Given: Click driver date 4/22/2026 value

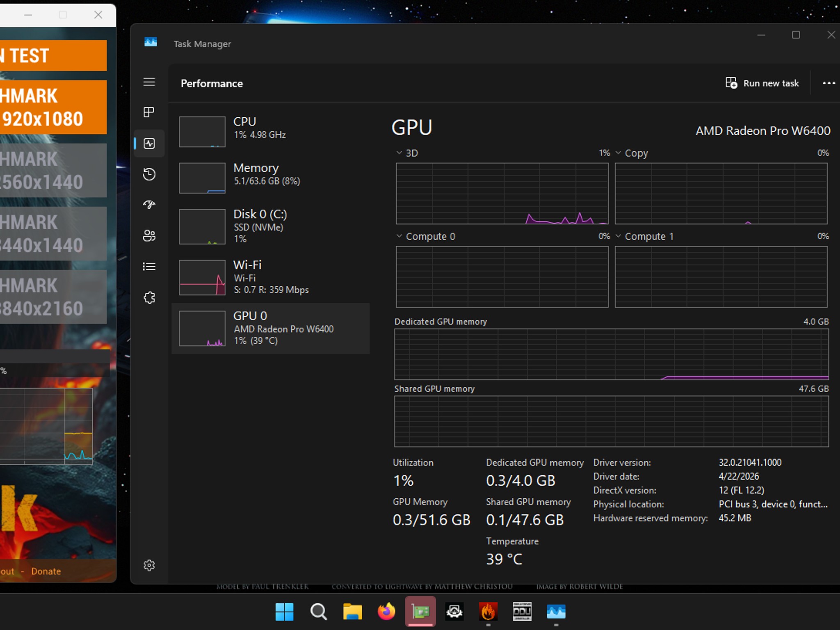Looking at the screenshot, I should pos(739,476).
